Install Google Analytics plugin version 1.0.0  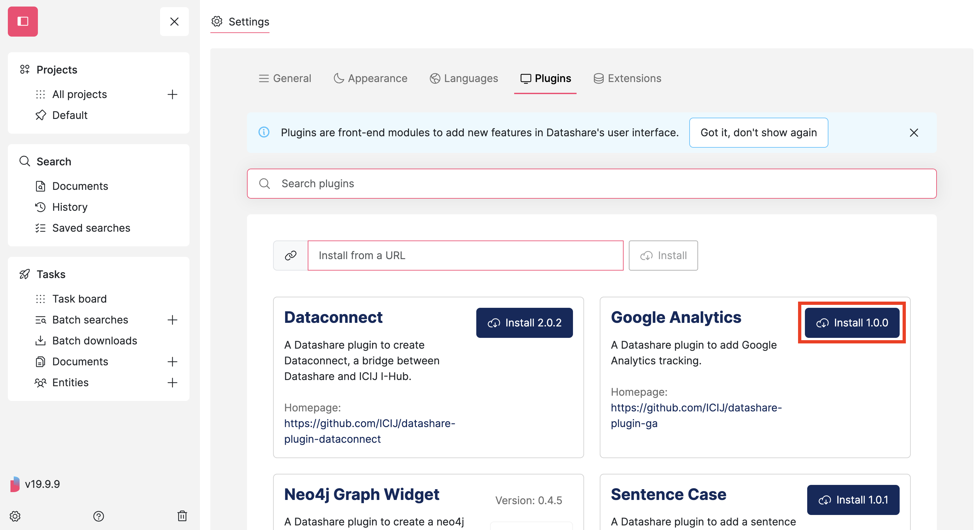pyautogui.click(x=852, y=323)
